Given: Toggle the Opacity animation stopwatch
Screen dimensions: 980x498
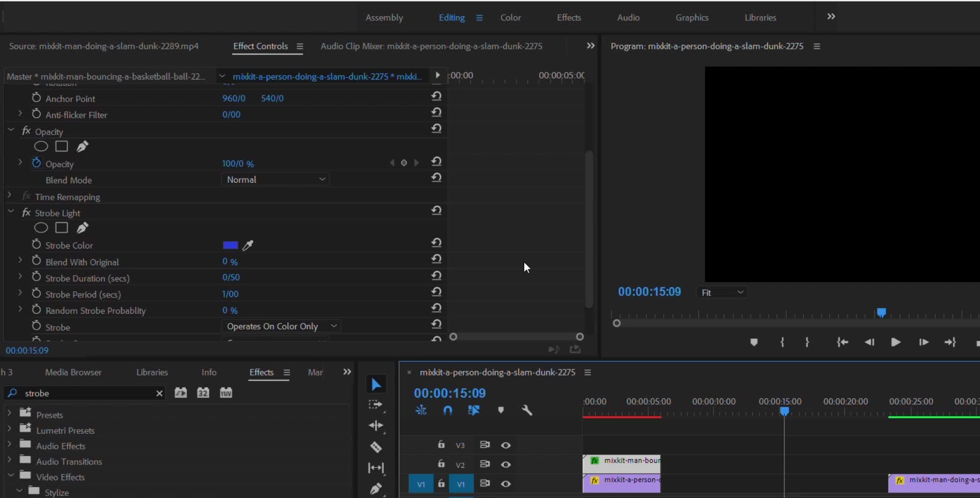Looking at the screenshot, I should pyautogui.click(x=36, y=163).
